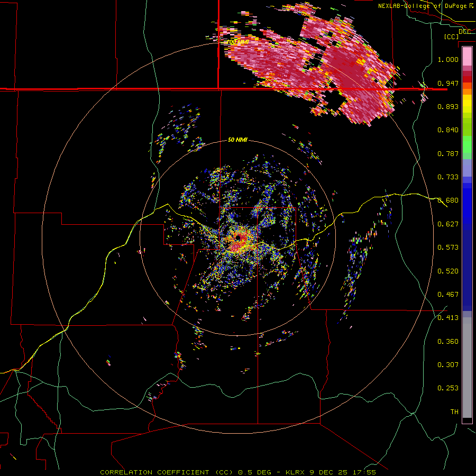Click the 17:55 time in the bottom caption
This screenshot has height=476, width=476.
[364, 472]
